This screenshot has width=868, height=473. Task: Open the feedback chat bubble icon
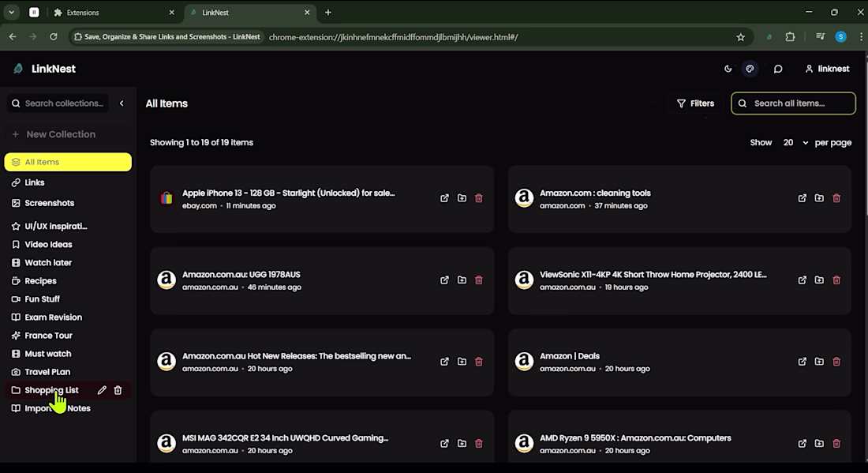coord(778,69)
